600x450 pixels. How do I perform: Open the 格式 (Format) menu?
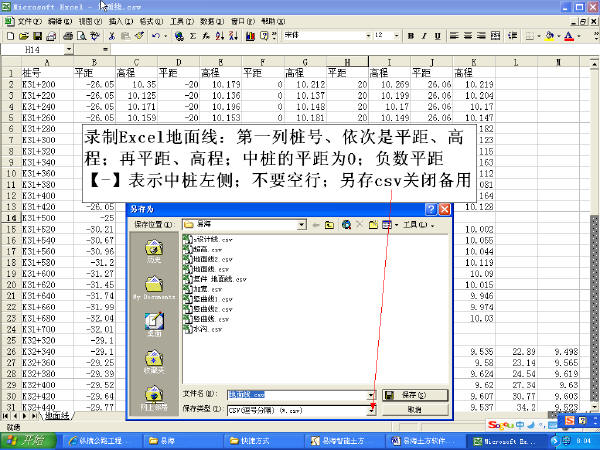(x=151, y=21)
